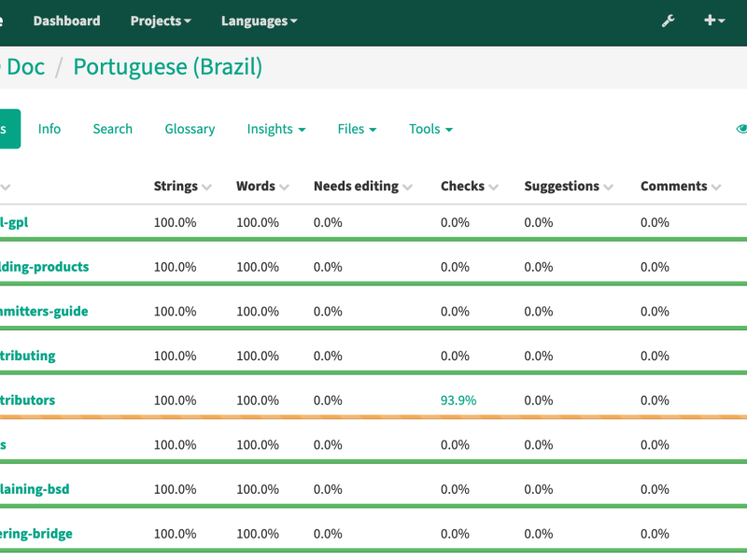Open the Files dropdown menu
747x560 pixels.
(357, 129)
